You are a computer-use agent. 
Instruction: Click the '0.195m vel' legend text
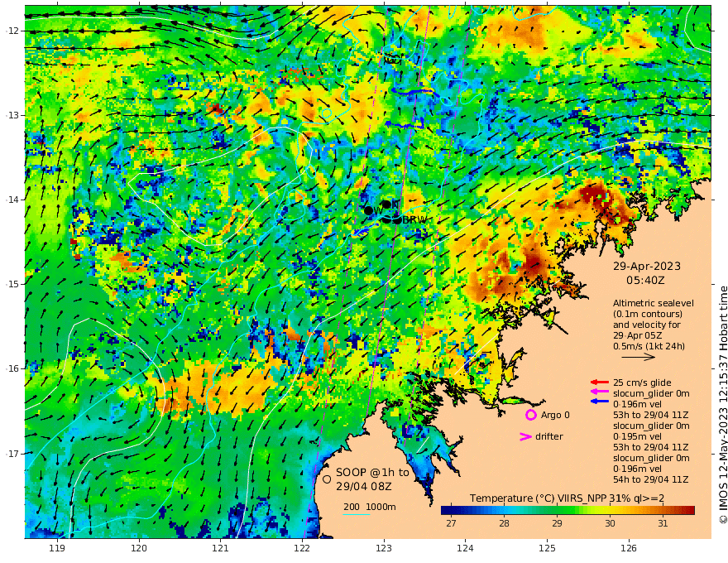[637, 436]
